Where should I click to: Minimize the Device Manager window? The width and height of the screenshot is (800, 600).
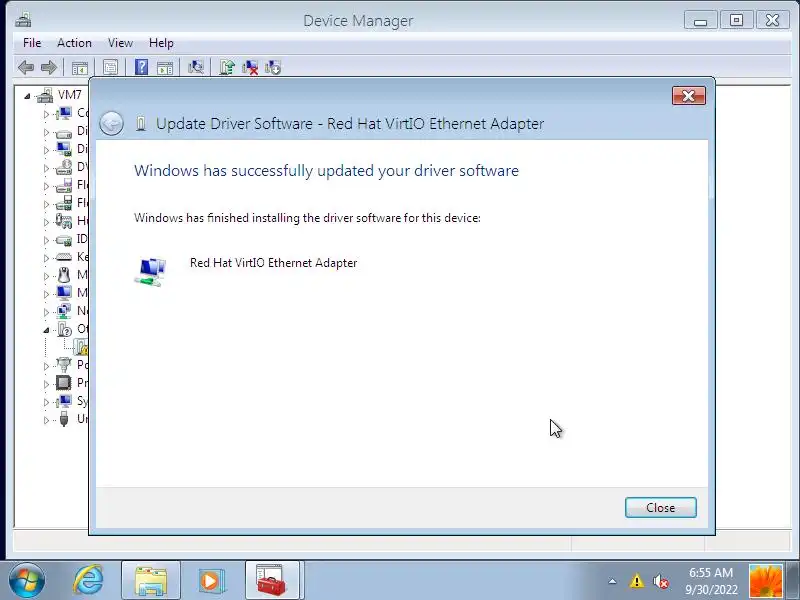pos(701,21)
